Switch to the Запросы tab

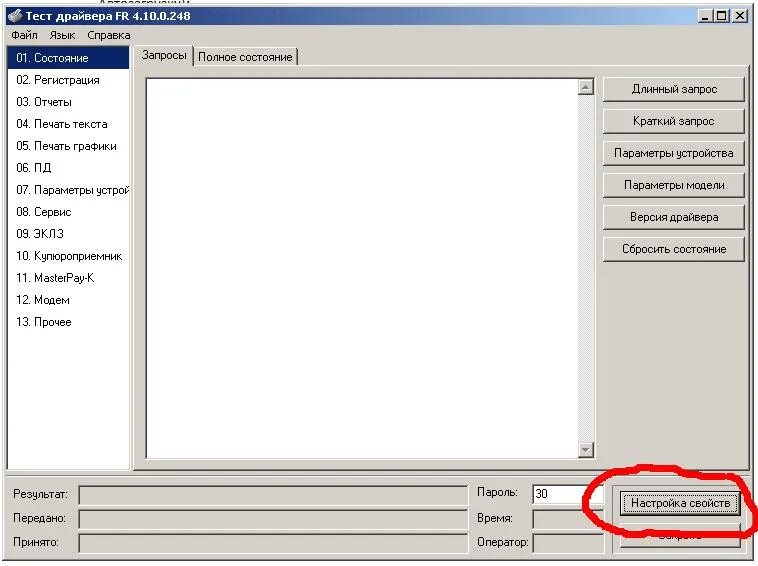point(164,56)
